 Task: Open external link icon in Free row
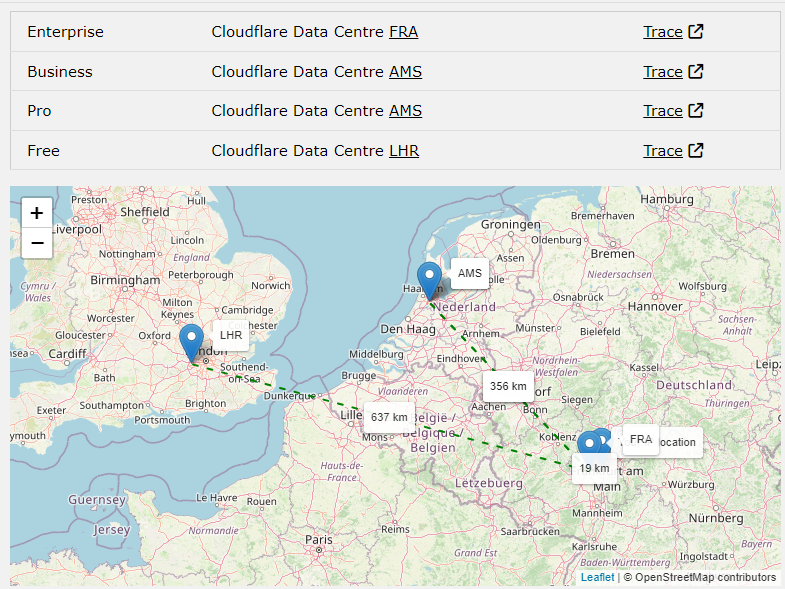pos(696,150)
